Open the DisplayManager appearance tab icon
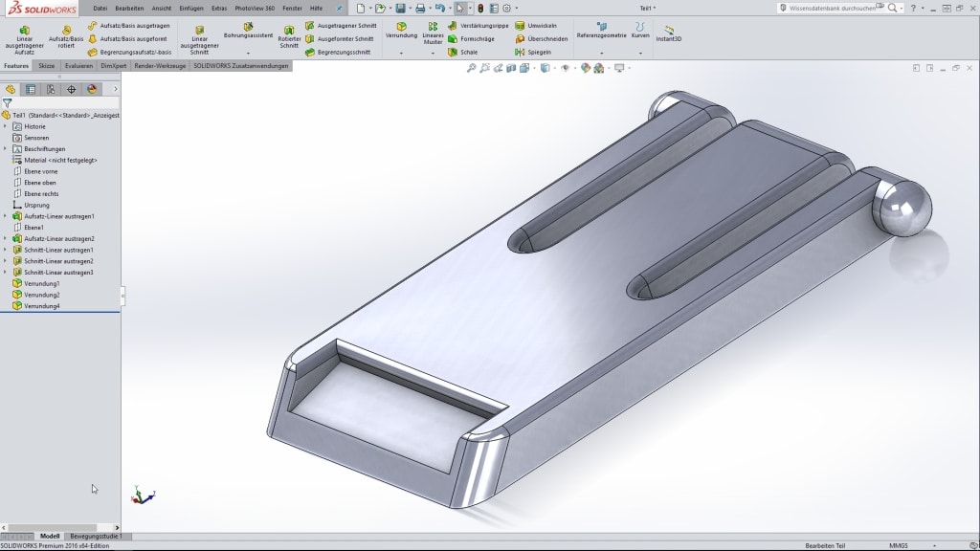This screenshot has width=980, height=551. click(92, 89)
